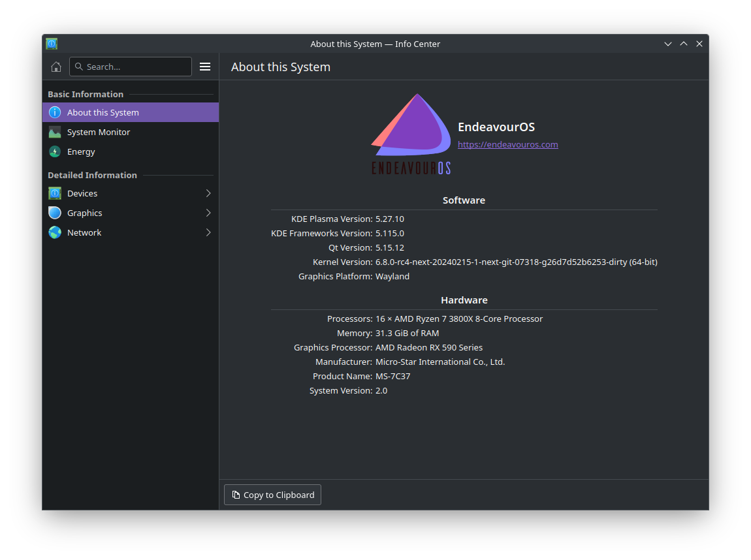Image resolution: width=751 pixels, height=560 pixels.
Task: Click Qt Version value 5.15.12
Action: (x=390, y=248)
